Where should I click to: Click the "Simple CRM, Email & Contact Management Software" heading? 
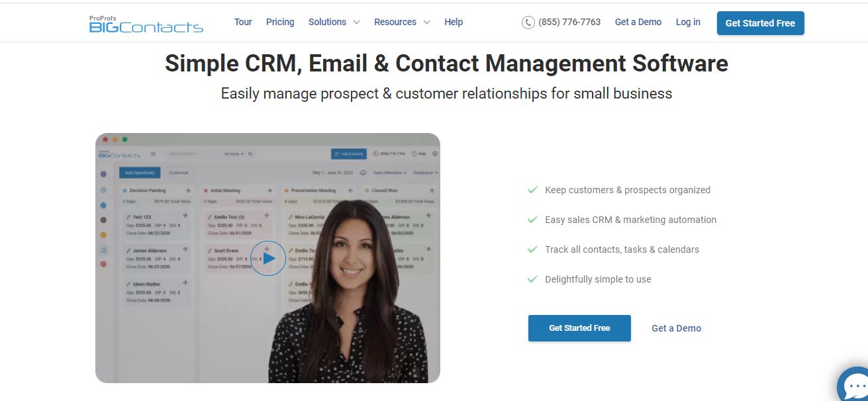pos(446,64)
